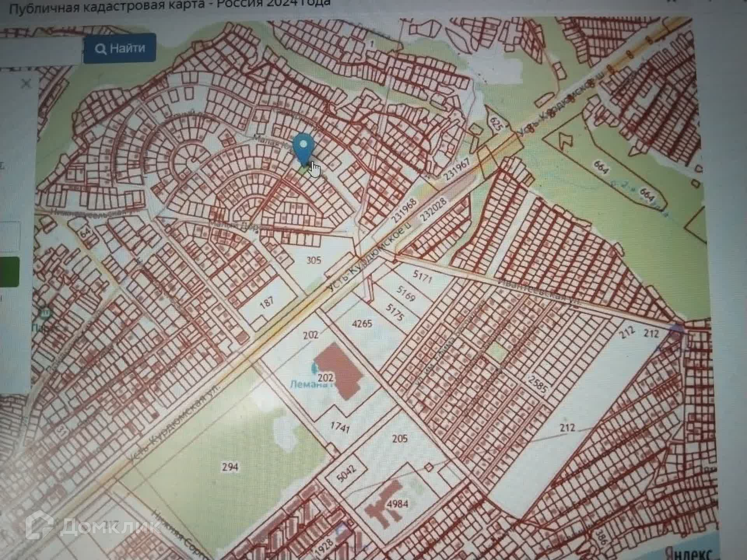
Task: Click the green Ш metro-style map icon
Action: tap(46, 313)
